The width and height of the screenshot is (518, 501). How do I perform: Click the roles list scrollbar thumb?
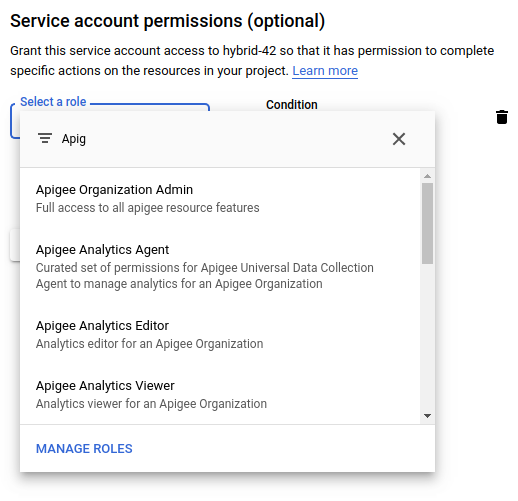(x=427, y=223)
